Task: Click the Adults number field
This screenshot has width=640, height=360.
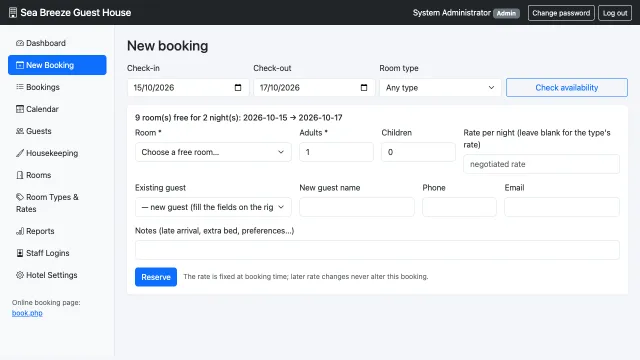Action: coord(336,152)
